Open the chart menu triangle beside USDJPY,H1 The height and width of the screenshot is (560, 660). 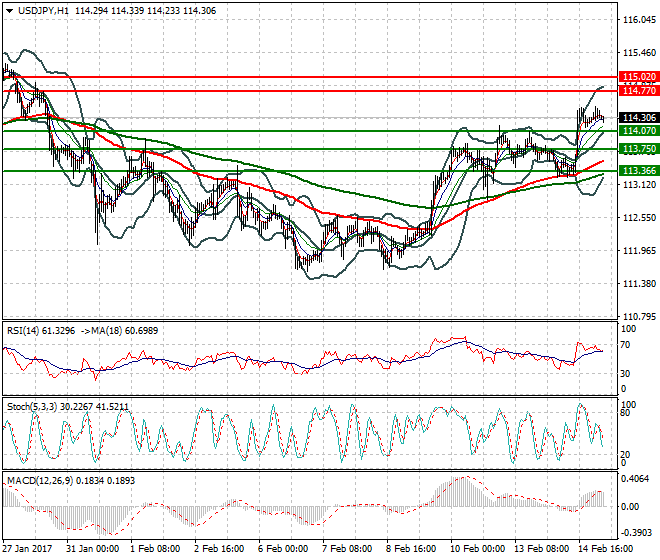(9, 11)
